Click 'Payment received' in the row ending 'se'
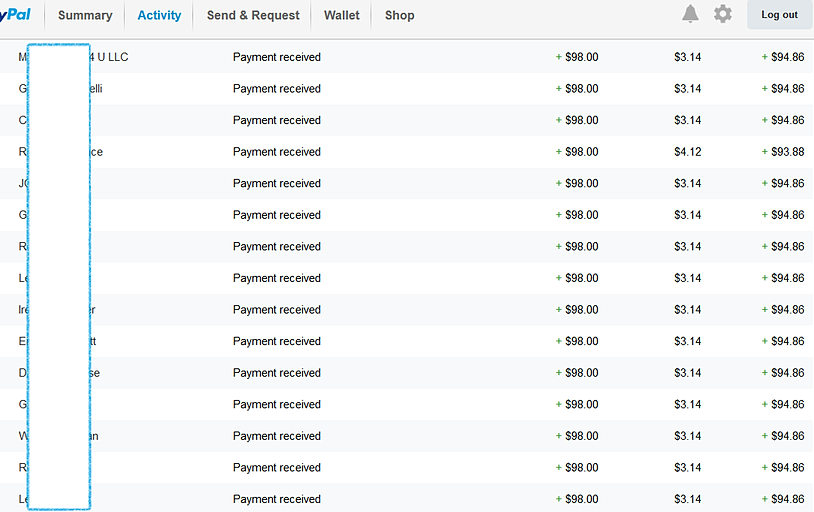Image resolution: width=814 pixels, height=512 pixels. pyautogui.click(x=277, y=373)
